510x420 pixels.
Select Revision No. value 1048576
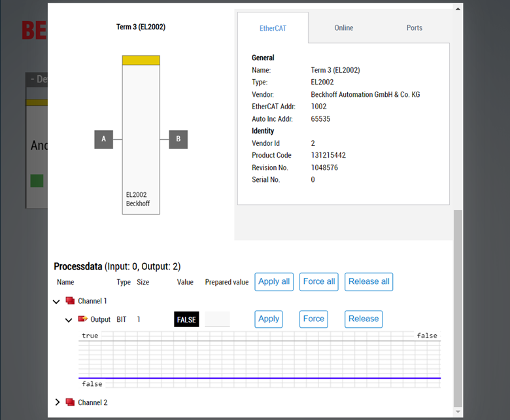pos(324,167)
